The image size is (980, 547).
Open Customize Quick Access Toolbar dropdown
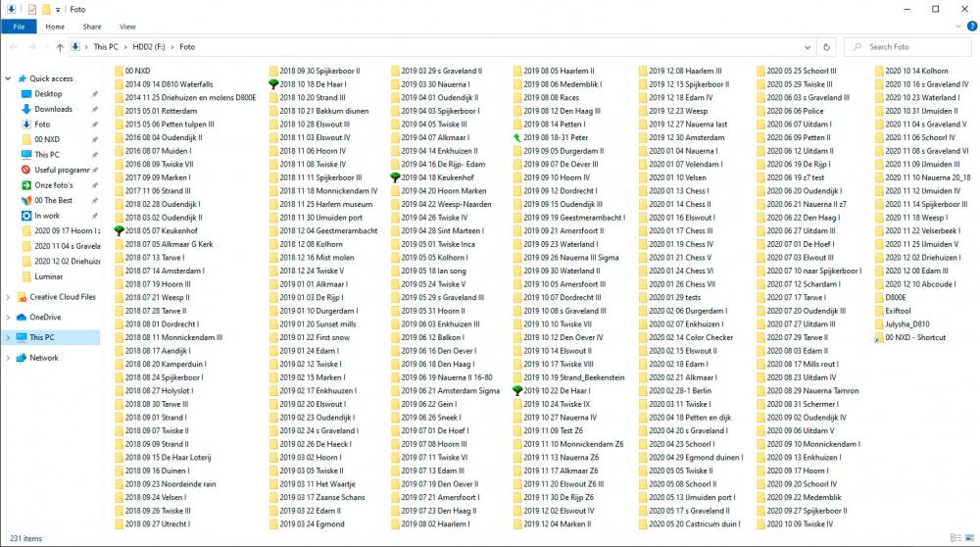click(x=58, y=10)
